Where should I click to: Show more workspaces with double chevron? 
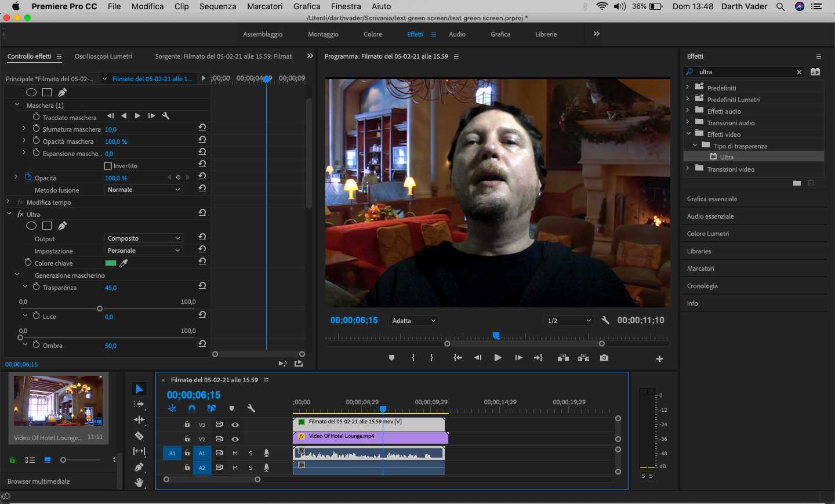(596, 34)
